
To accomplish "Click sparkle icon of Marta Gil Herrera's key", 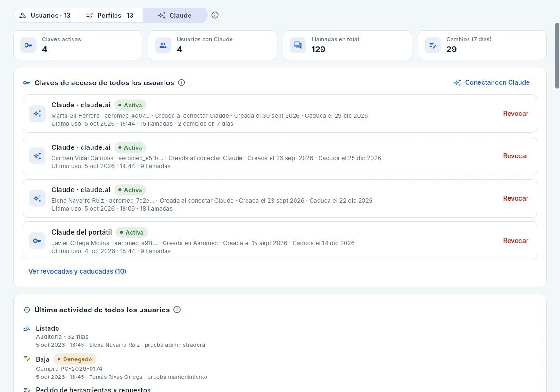I will click(37, 114).
